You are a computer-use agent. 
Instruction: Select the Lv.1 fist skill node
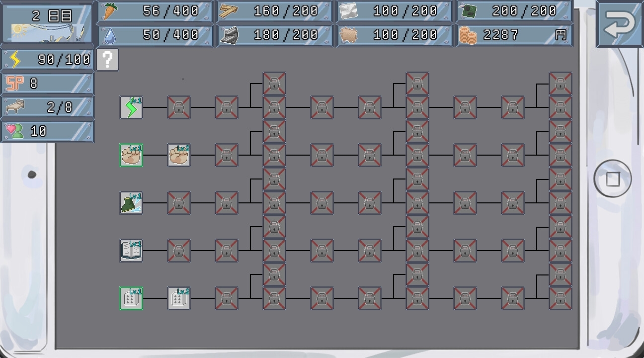point(131,155)
